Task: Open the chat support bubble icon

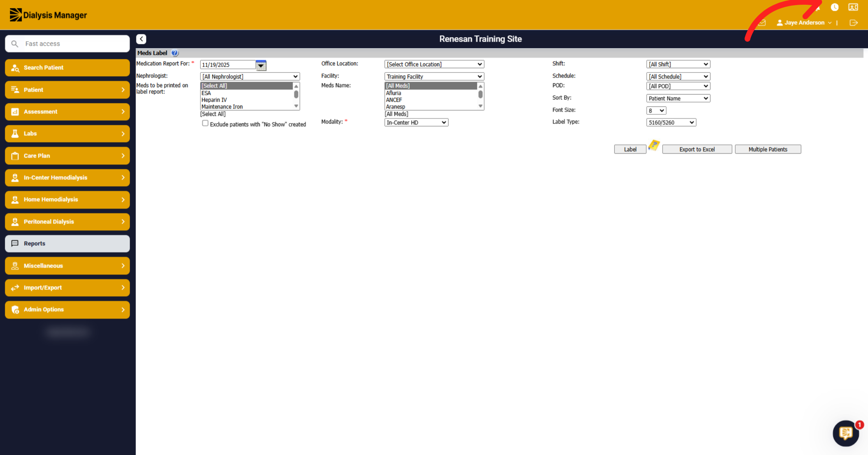Action: (846, 433)
